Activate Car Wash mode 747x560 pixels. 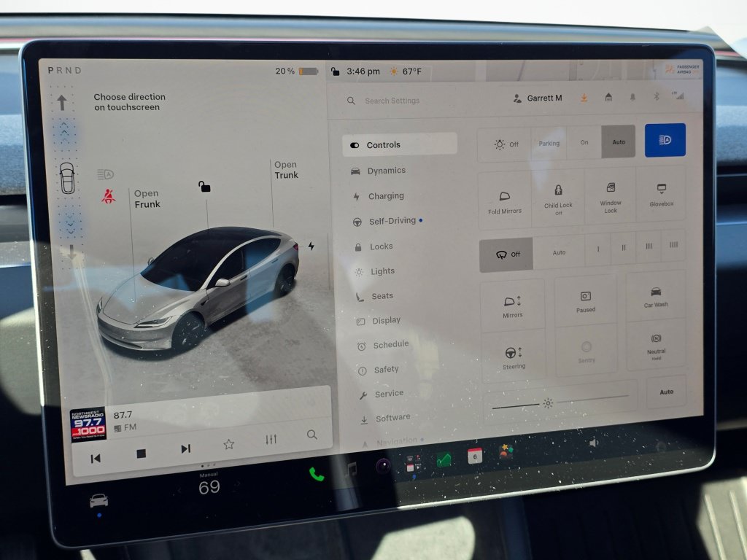pyautogui.click(x=656, y=297)
